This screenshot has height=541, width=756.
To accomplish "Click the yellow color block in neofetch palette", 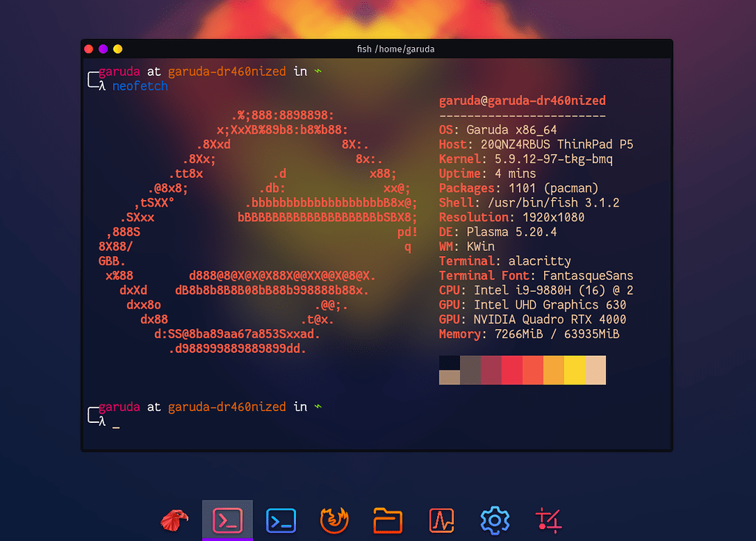I will coord(574,370).
